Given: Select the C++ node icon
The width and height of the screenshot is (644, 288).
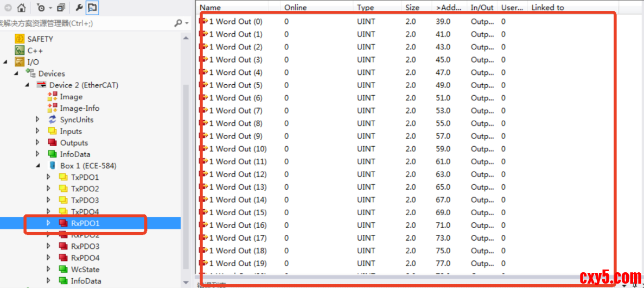Looking at the screenshot, I should pos(20,51).
